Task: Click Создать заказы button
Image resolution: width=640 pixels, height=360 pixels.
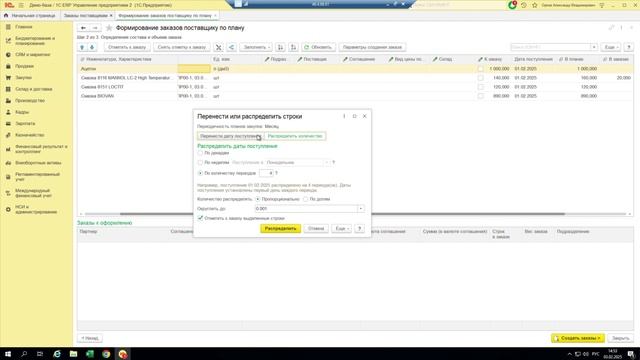Action: pos(578,338)
